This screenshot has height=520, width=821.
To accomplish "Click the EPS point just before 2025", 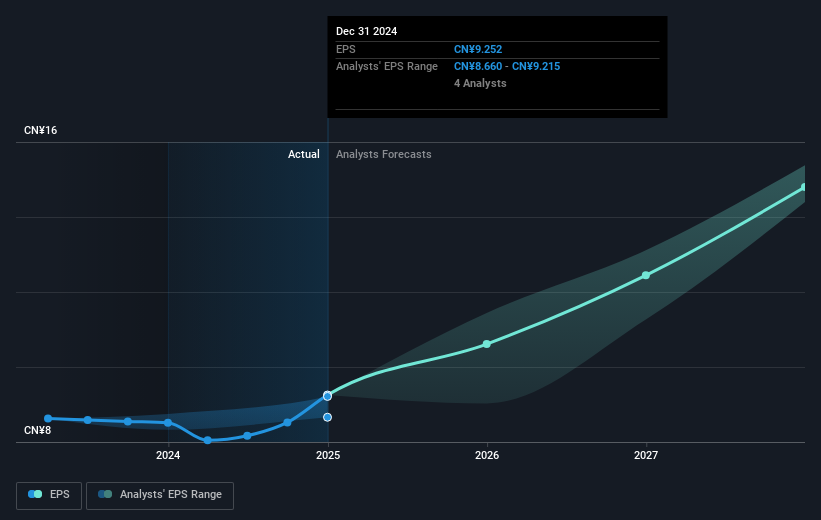I will 287,423.
